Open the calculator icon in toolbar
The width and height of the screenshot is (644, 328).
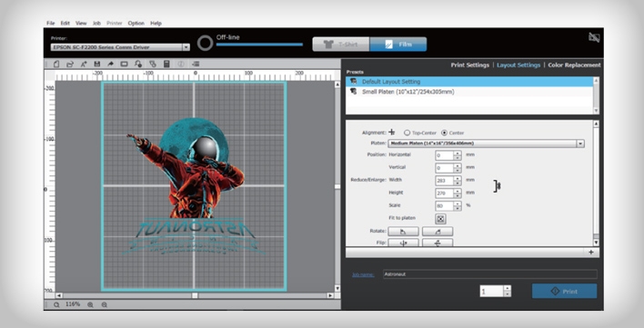166,64
